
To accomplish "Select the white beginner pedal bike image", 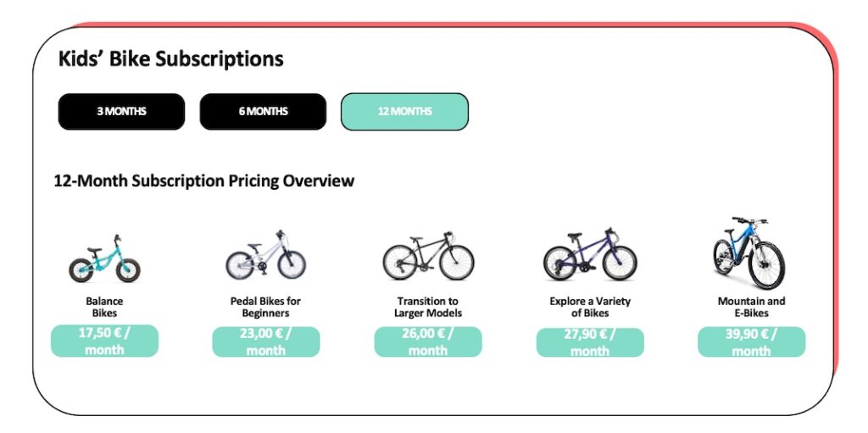I will (x=265, y=255).
